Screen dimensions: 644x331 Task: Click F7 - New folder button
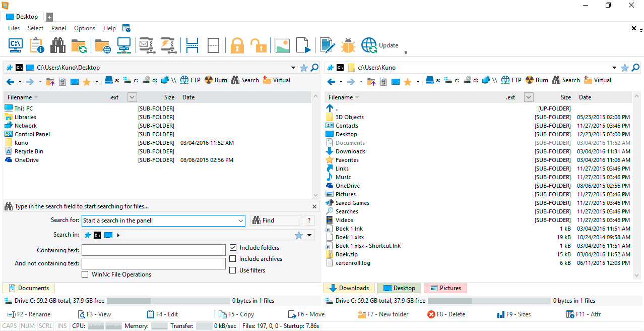pos(383,314)
